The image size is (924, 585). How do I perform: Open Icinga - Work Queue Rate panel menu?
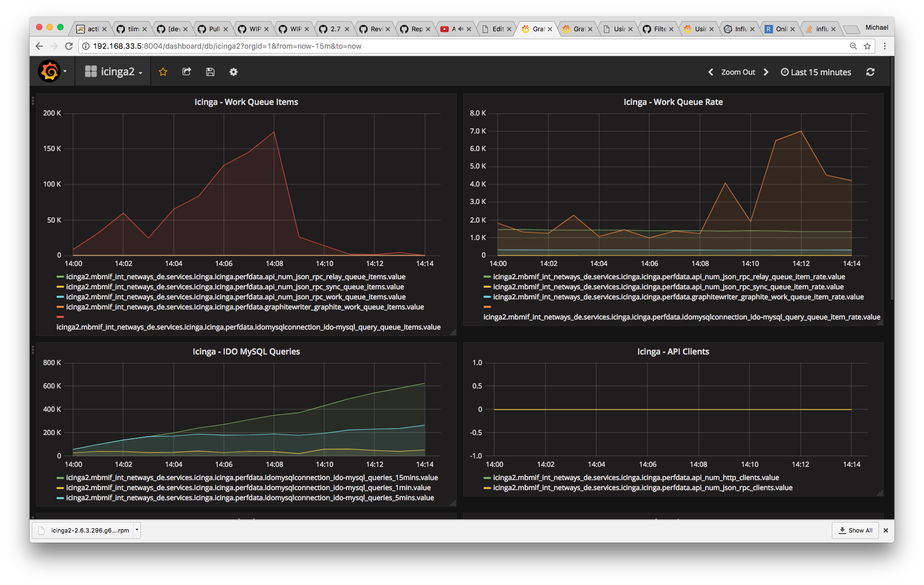[x=673, y=102]
